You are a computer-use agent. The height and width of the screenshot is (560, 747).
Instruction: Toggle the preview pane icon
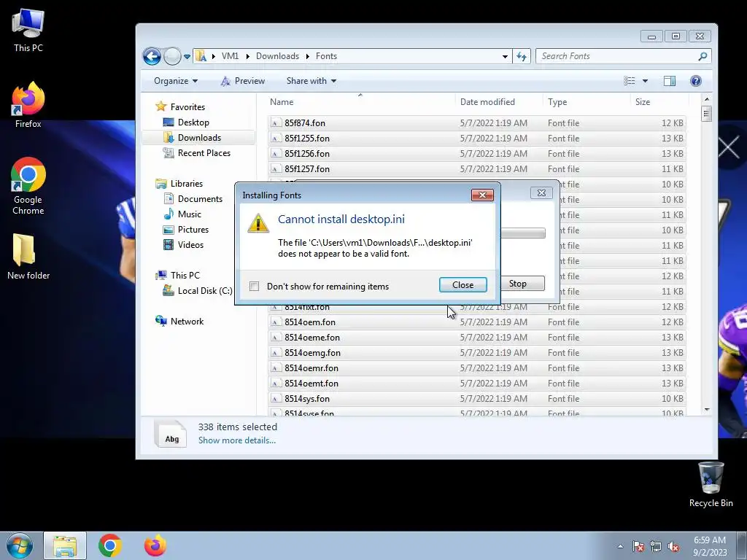(670, 81)
